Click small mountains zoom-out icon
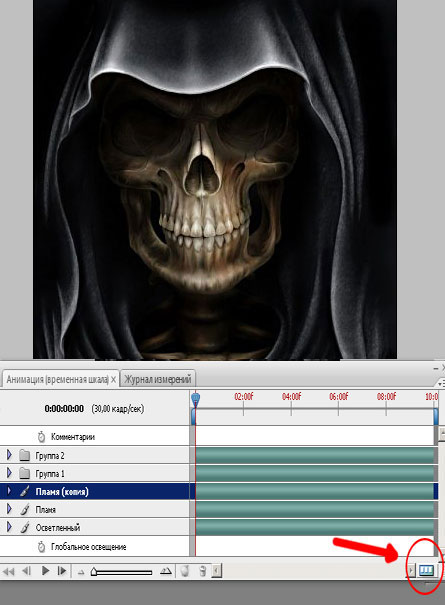 (x=81, y=573)
